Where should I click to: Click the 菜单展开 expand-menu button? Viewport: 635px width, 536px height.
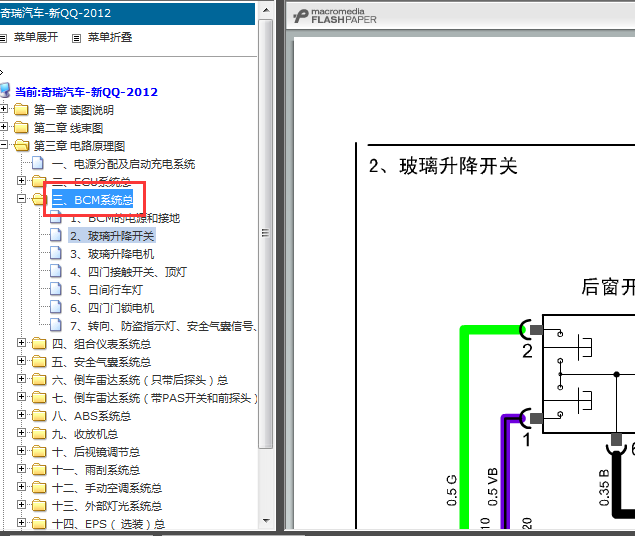[x=36, y=37]
